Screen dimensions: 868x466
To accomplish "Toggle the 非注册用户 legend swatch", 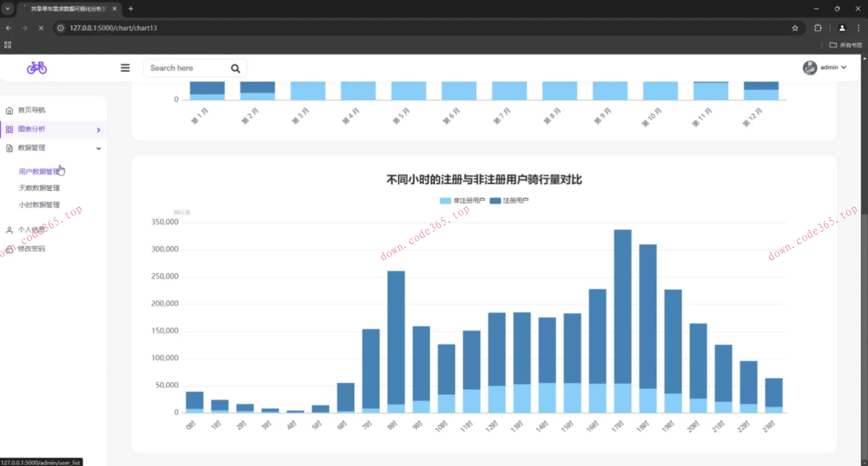I will coord(445,200).
